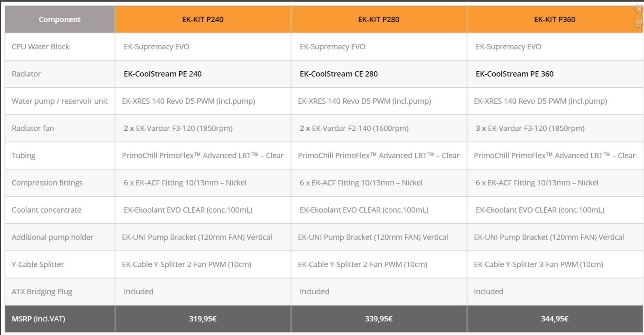Click the CPU Water Block row label
The height and width of the screenshot is (335, 644).
point(40,47)
